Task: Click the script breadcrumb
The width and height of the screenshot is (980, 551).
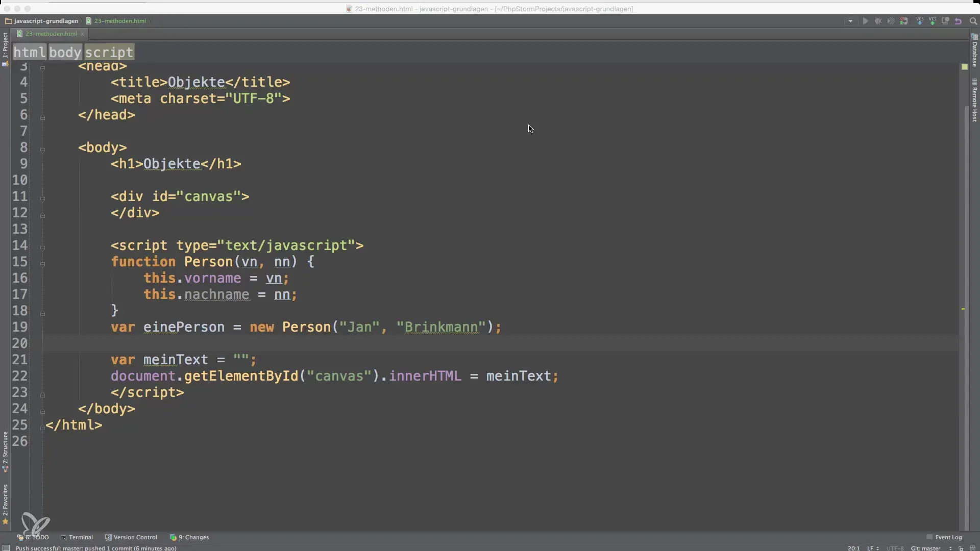Action: [x=109, y=52]
